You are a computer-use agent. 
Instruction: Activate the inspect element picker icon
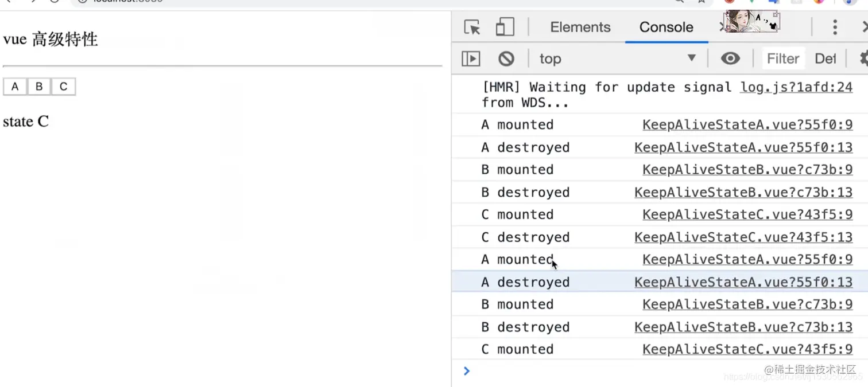click(472, 27)
